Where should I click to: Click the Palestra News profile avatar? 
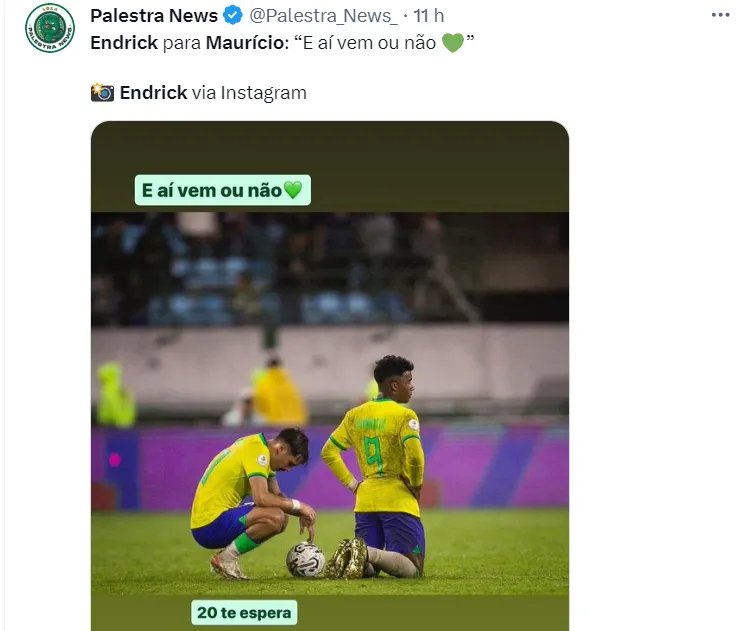point(50,28)
